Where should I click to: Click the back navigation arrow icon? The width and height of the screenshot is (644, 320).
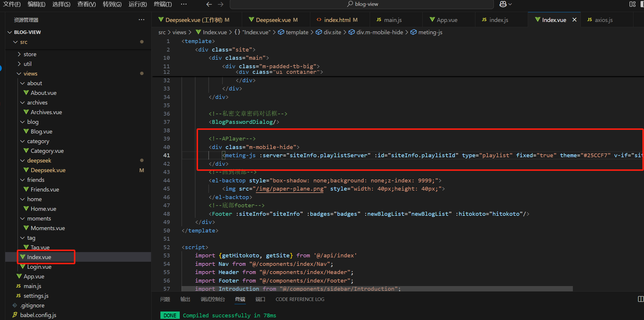(209, 4)
